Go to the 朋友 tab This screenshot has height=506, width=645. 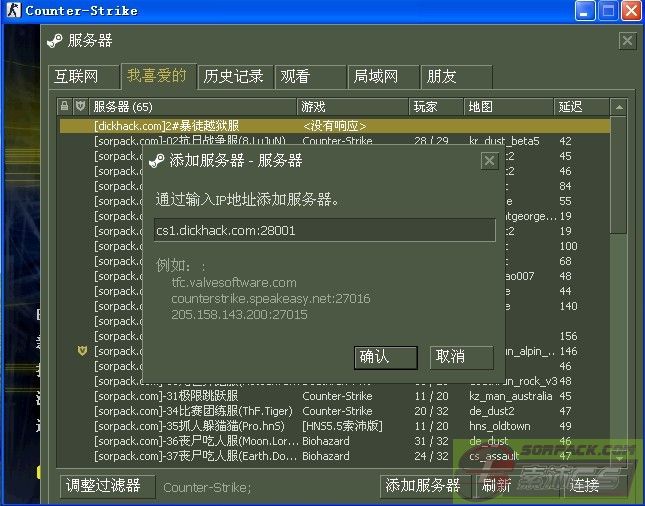[x=442, y=76]
